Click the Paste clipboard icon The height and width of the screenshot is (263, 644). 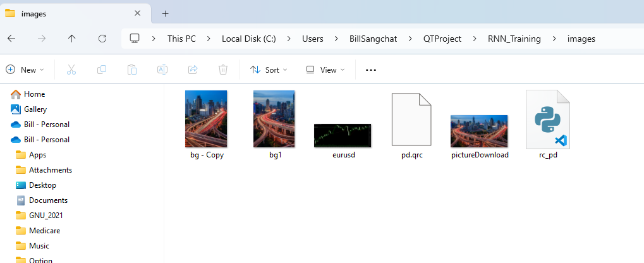132,70
